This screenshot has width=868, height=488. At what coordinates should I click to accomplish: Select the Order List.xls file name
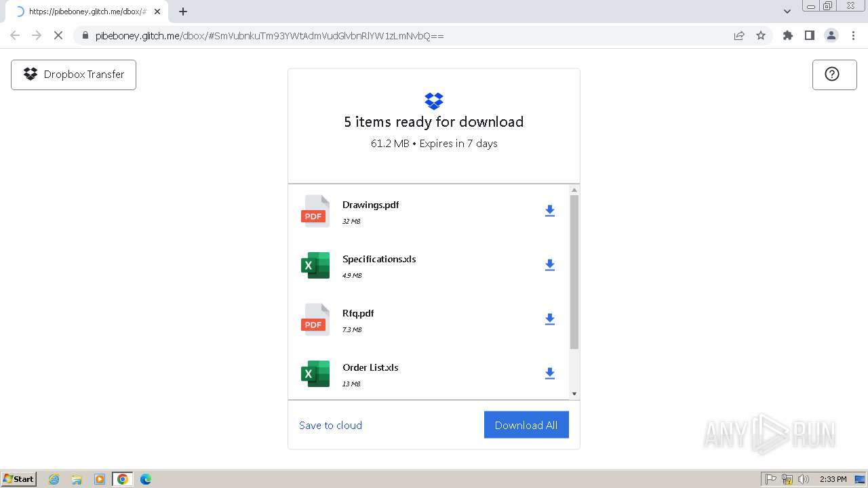pos(370,367)
